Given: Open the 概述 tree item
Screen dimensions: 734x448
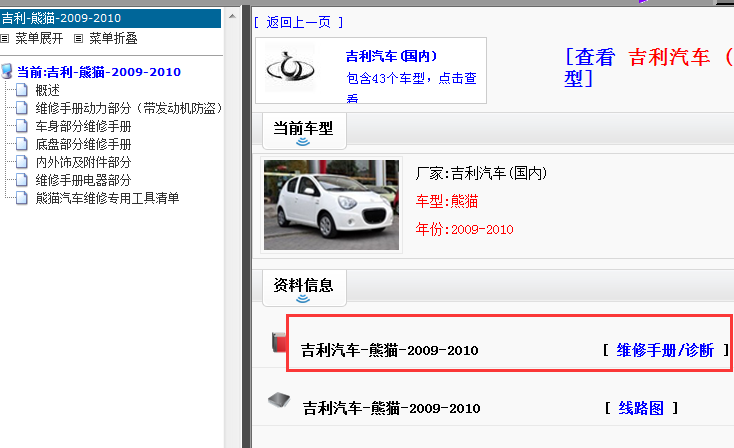Looking at the screenshot, I should pos(48,90).
